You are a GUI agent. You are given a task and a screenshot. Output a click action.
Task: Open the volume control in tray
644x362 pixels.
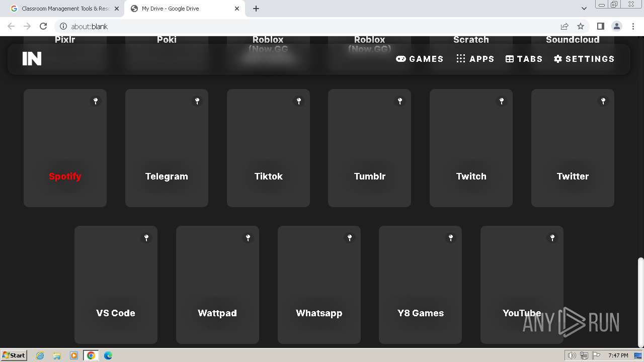pyautogui.click(x=572, y=355)
